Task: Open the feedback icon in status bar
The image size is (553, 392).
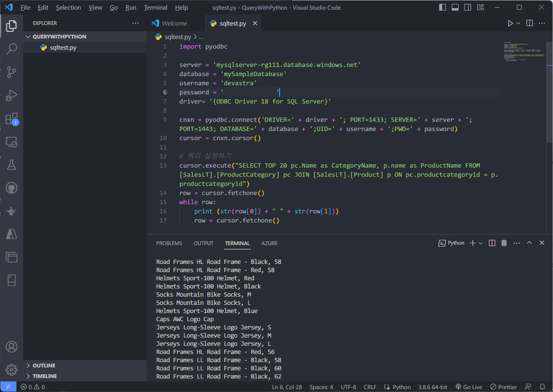Action: click(x=528, y=387)
